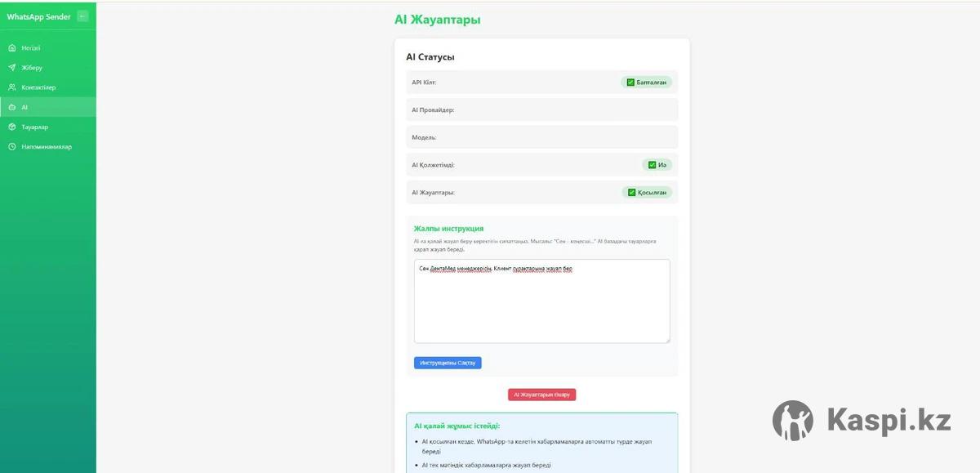Open the box icon for Тауарлар
Screen dimensions: 980x473
click(12, 127)
